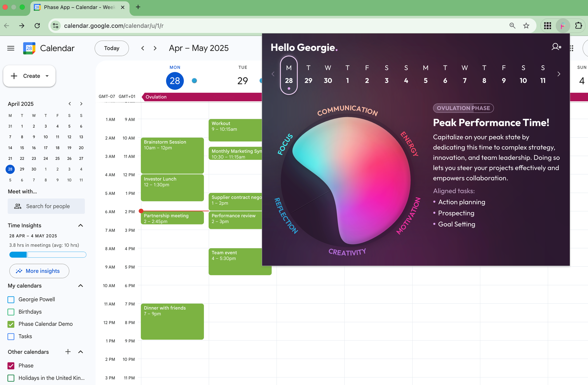
Task: Select Tuesday 29 in Phase date strip
Action: pyautogui.click(x=308, y=74)
